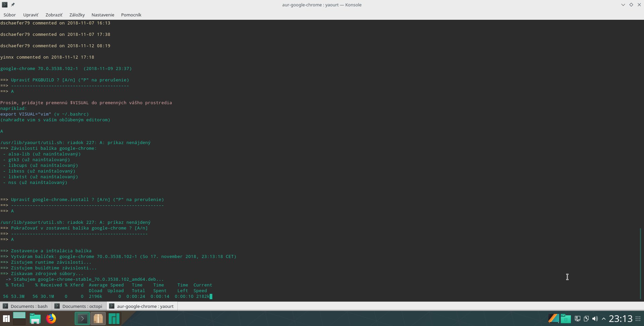Open the Konsole window menu icon
644x326 pixels.
[5, 5]
